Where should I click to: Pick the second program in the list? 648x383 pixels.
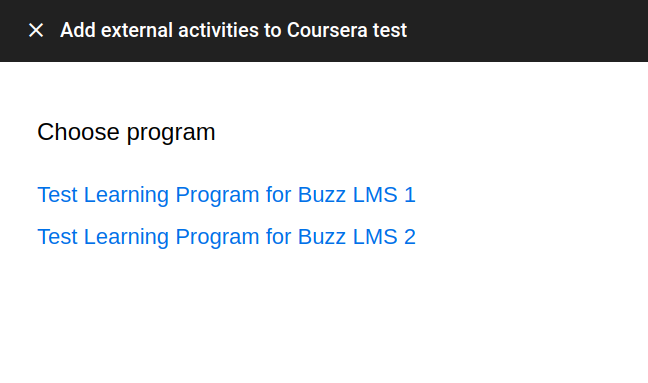point(226,237)
